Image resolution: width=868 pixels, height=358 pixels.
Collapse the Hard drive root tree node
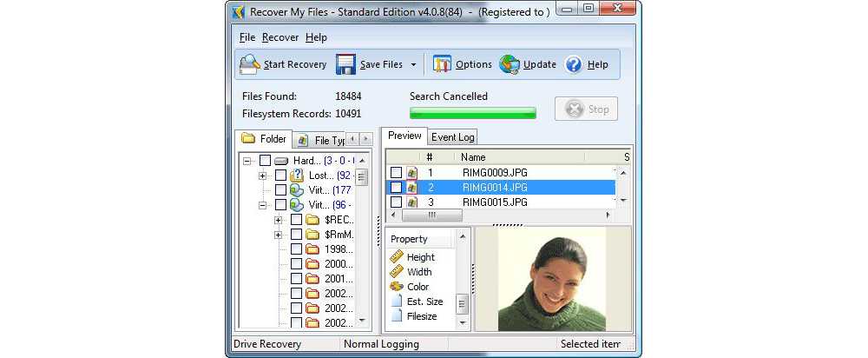[247, 161]
